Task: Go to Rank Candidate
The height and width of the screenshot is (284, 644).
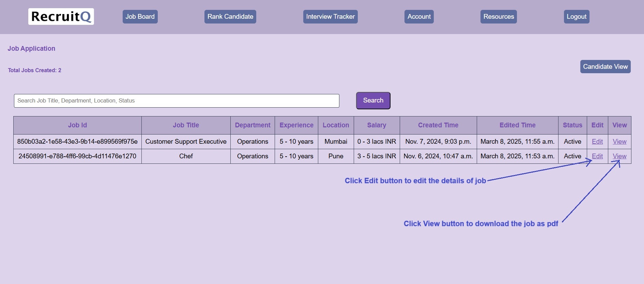Action: 230,17
